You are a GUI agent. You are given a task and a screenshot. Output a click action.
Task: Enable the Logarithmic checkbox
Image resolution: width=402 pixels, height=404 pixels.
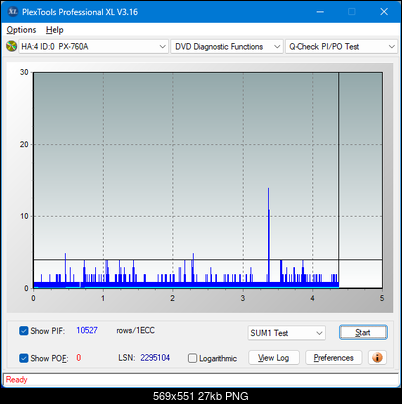click(x=192, y=358)
